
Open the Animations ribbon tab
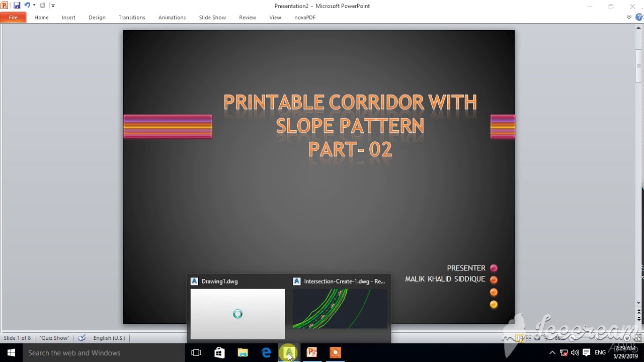[x=172, y=18]
